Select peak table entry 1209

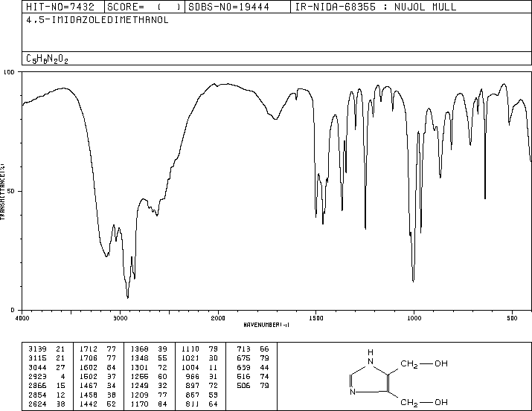point(139,395)
